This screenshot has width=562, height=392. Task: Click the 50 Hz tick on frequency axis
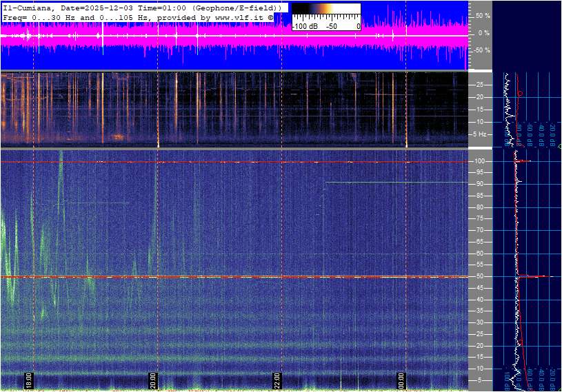click(479, 277)
